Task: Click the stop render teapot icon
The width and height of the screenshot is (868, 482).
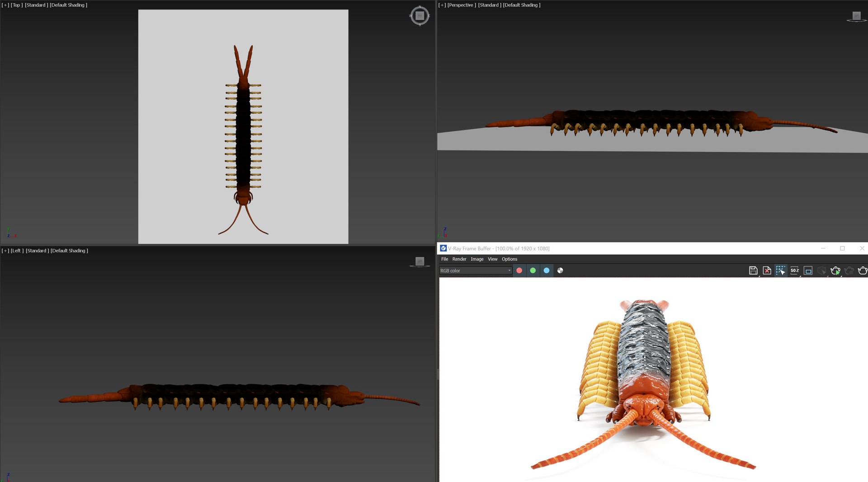Action: click(x=849, y=271)
